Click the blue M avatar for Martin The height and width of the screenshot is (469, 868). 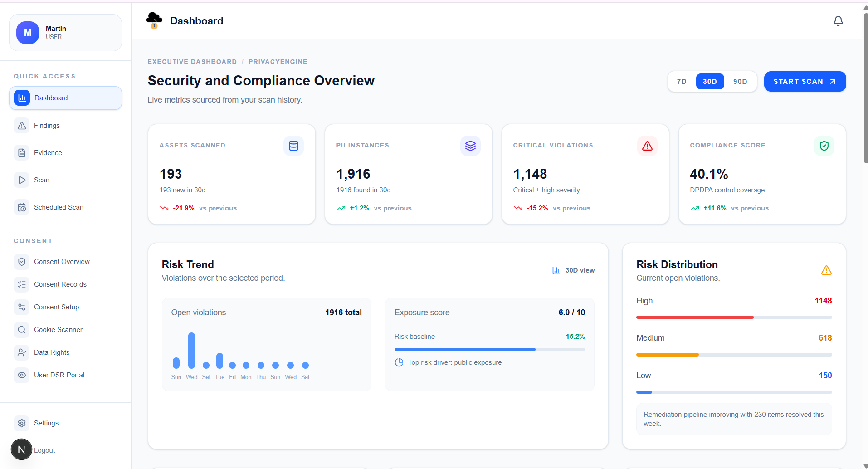pos(28,33)
